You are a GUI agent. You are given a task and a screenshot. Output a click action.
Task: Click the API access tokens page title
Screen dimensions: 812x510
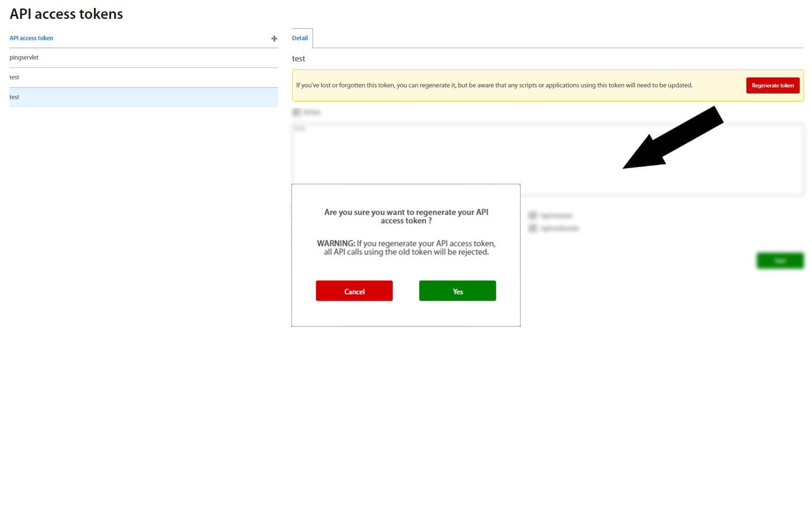pos(66,14)
